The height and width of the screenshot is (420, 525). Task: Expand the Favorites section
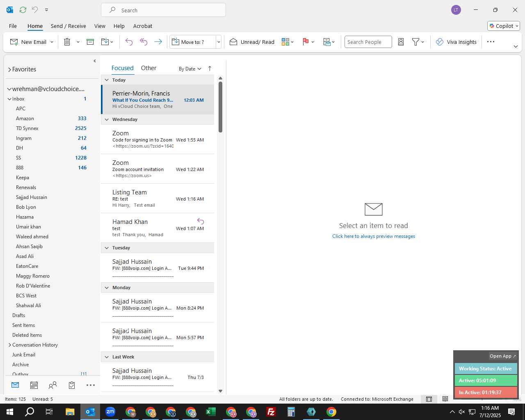click(9, 70)
